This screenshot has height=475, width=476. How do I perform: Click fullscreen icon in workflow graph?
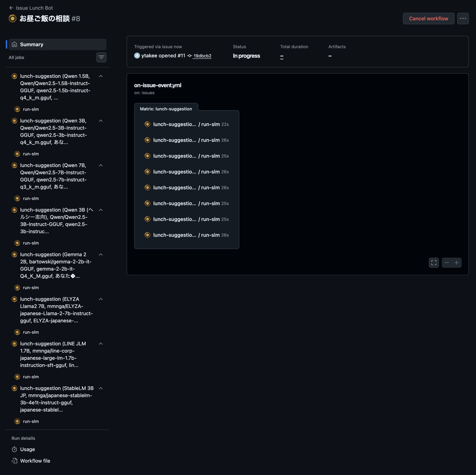434,262
